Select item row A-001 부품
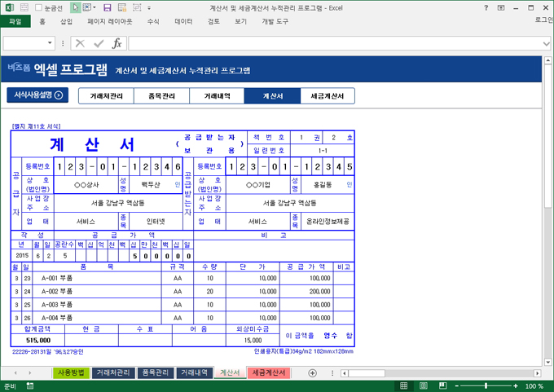Screen dimensions: 554x392 (x=97, y=278)
